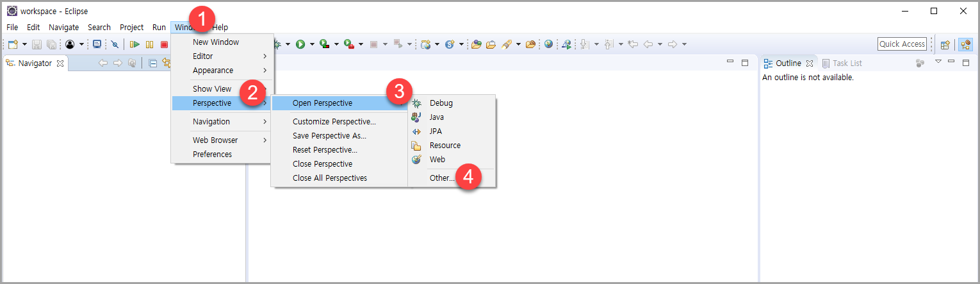
Task: Open the Project menu
Action: (132, 27)
